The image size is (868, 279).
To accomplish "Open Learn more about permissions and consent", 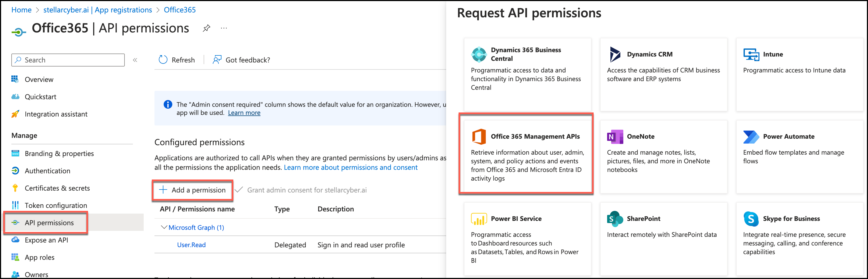I will click(x=351, y=167).
